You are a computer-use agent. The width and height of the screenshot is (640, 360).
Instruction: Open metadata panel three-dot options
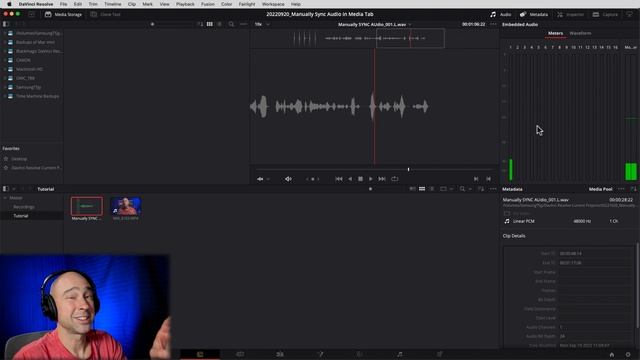tap(621, 189)
